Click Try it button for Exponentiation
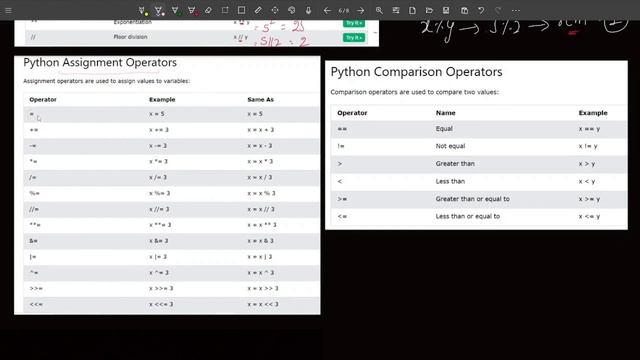Image resolution: width=640 pixels, height=360 pixels. [x=353, y=23]
